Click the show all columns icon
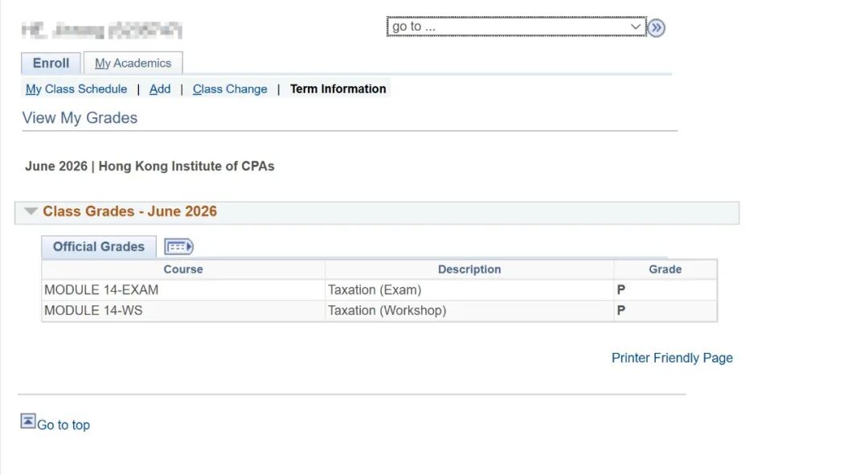This screenshot has width=868, height=475. point(178,247)
